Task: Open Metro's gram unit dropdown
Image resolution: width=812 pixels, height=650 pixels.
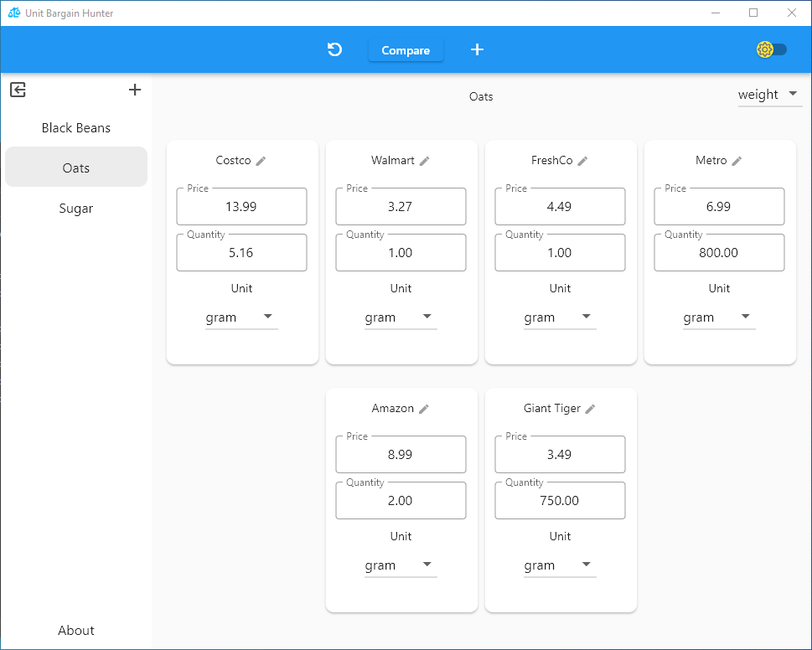Action: (x=719, y=317)
